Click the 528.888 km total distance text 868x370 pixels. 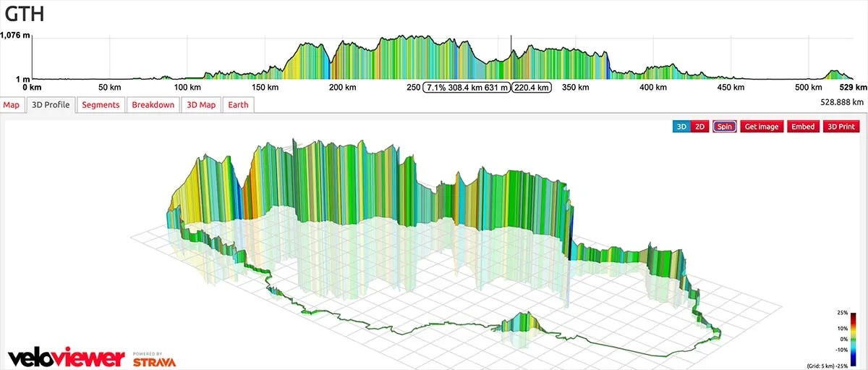click(x=842, y=103)
